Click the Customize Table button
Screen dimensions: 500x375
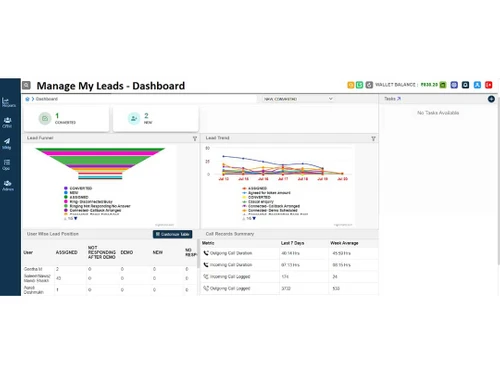coord(172,234)
